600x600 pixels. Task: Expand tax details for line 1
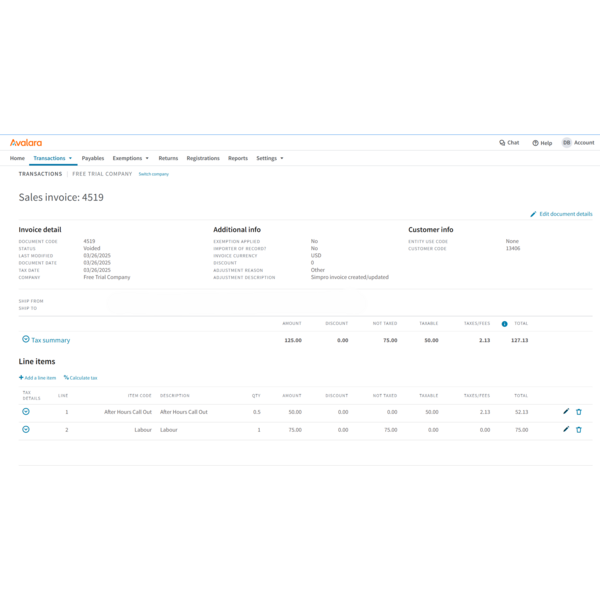[26, 412]
